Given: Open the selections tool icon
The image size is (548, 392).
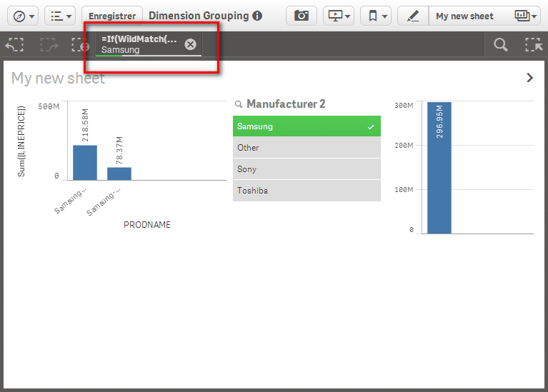Looking at the screenshot, I should pos(534,45).
